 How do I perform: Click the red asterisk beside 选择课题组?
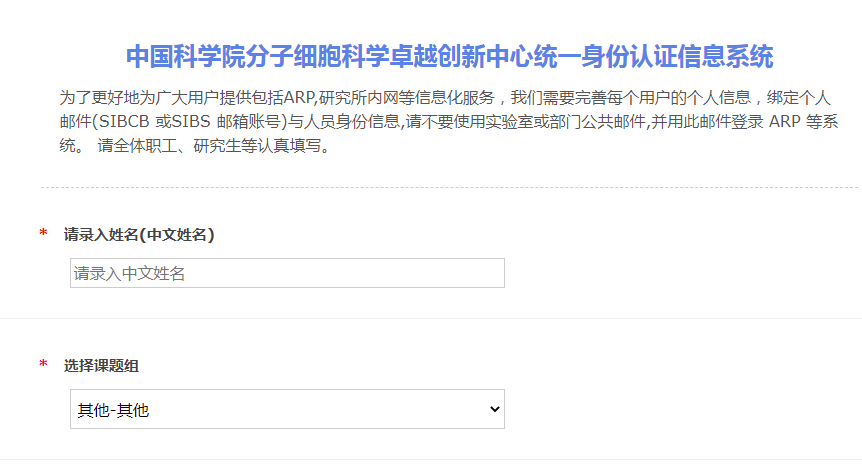(x=43, y=365)
